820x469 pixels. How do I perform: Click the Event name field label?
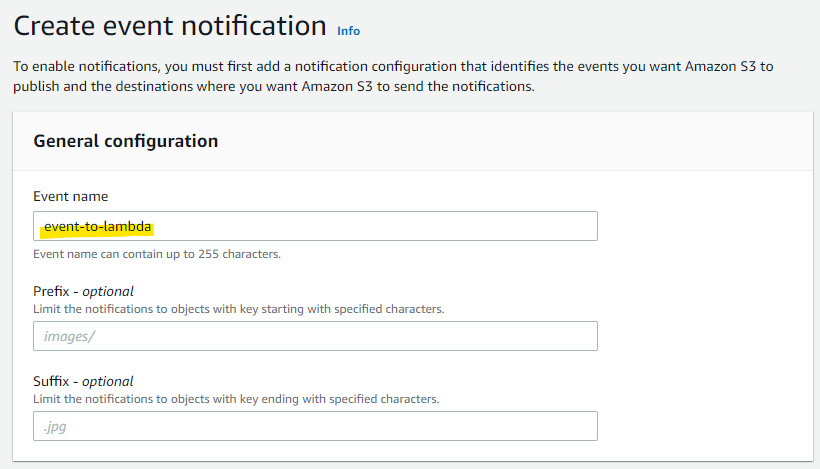[x=71, y=196]
